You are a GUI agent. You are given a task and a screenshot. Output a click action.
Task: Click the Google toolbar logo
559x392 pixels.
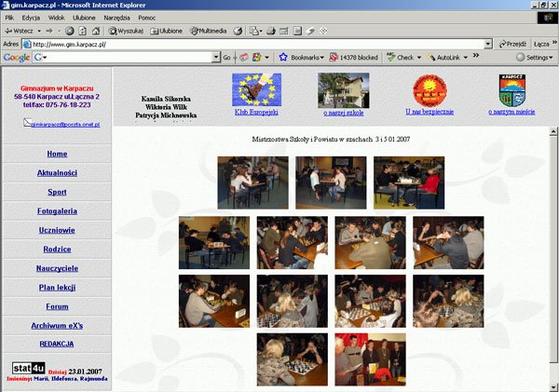[17, 57]
